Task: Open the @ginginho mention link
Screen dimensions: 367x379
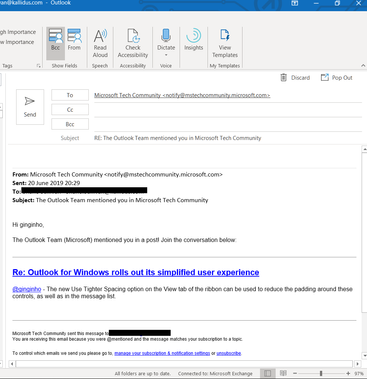Action: (x=27, y=289)
